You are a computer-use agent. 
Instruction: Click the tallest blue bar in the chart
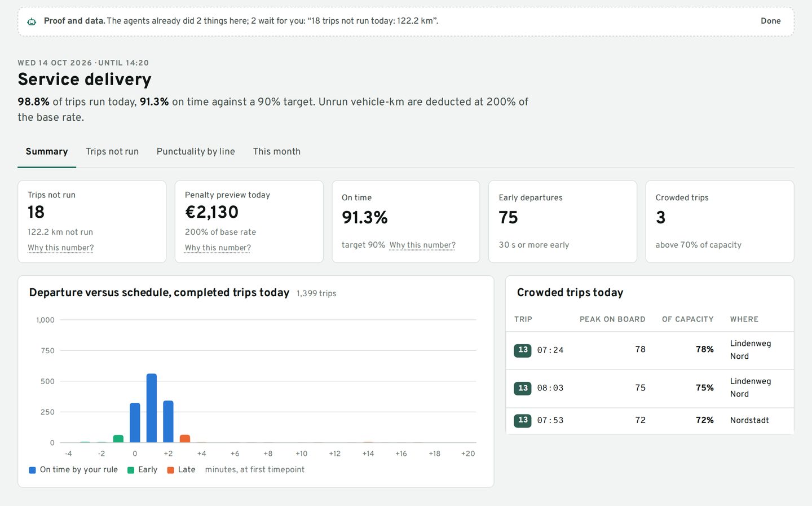click(x=152, y=408)
